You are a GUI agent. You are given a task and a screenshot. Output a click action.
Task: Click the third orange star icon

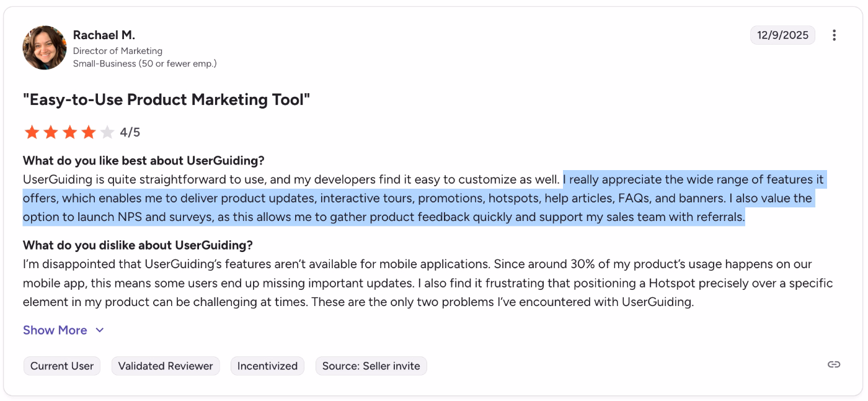[70, 132]
